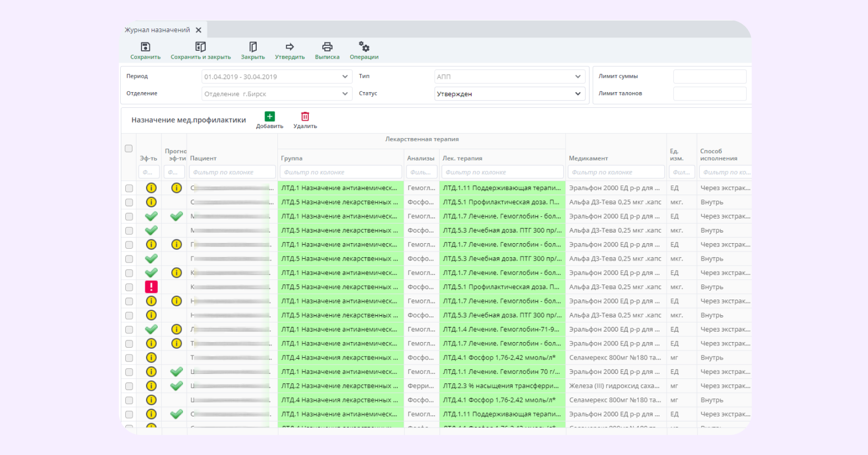This screenshot has height=455, width=868.
Task: Click the Утвердить arrow icon
Action: point(290,47)
